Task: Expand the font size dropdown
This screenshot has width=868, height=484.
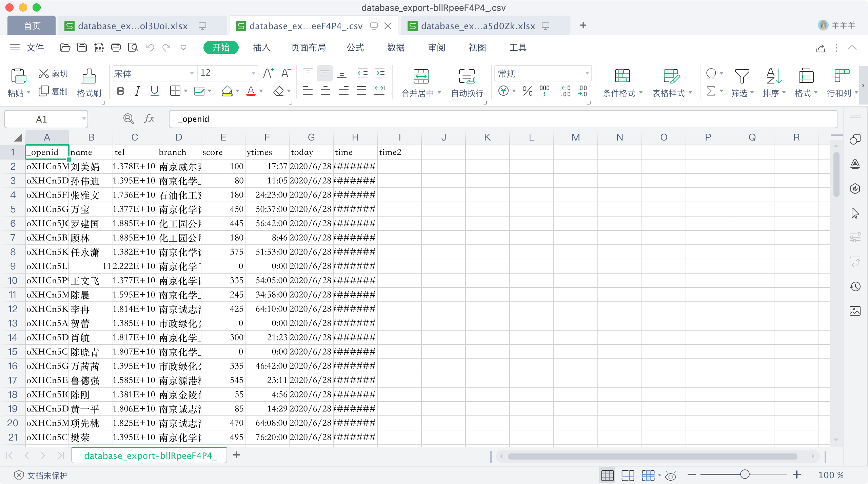Action: (253, 73)
